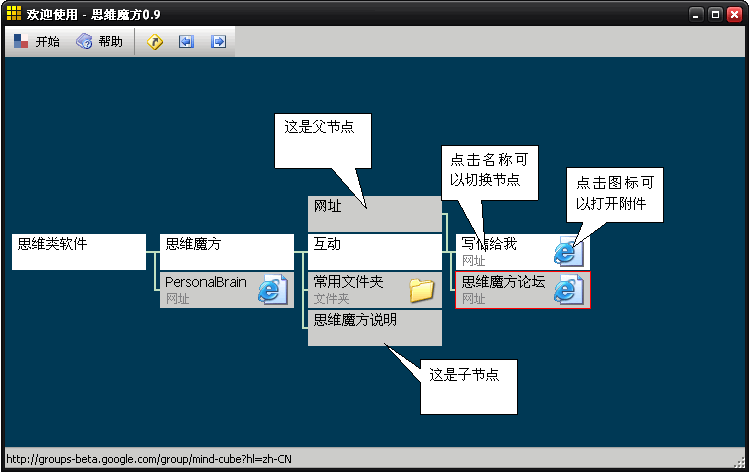
Task: Open the 写信给我 web attachment icon
Action: pyautogui.click(x=569, y=251)
